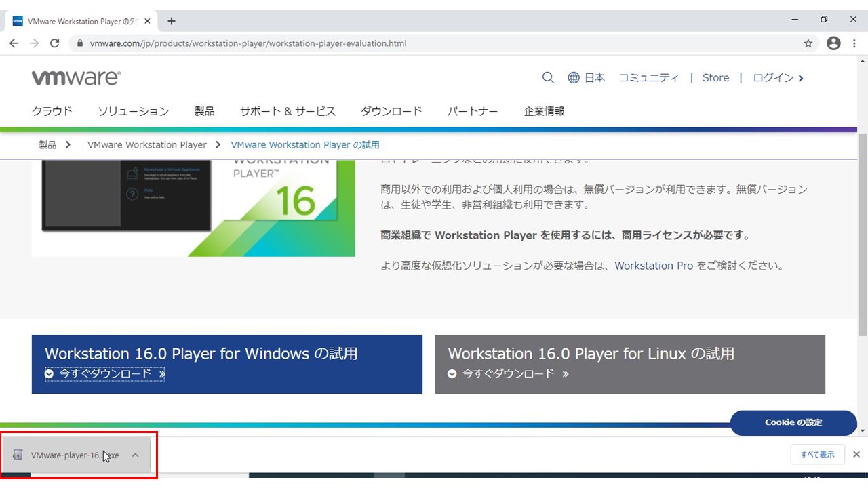Click the address bar lock icon
This screenshot has height=488, width=868.
(x=80, y=43)
